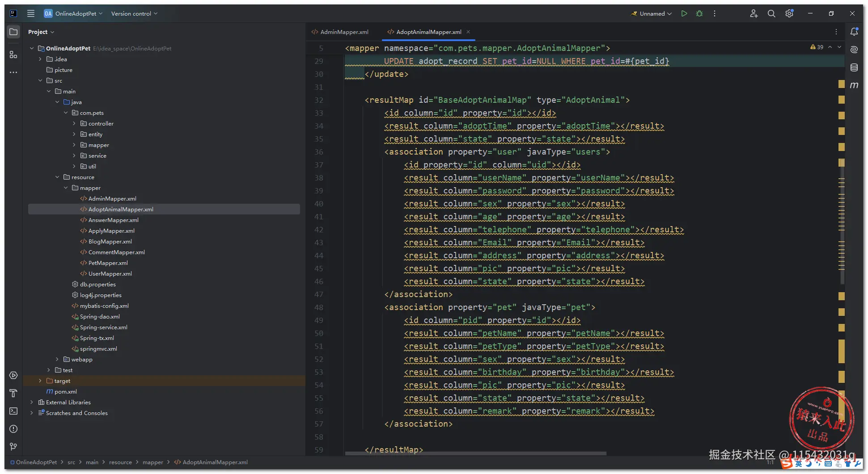Select the AdoptAnimalMapper.xml editor tab
Screen dimensions: 868x474
point(428,32)
